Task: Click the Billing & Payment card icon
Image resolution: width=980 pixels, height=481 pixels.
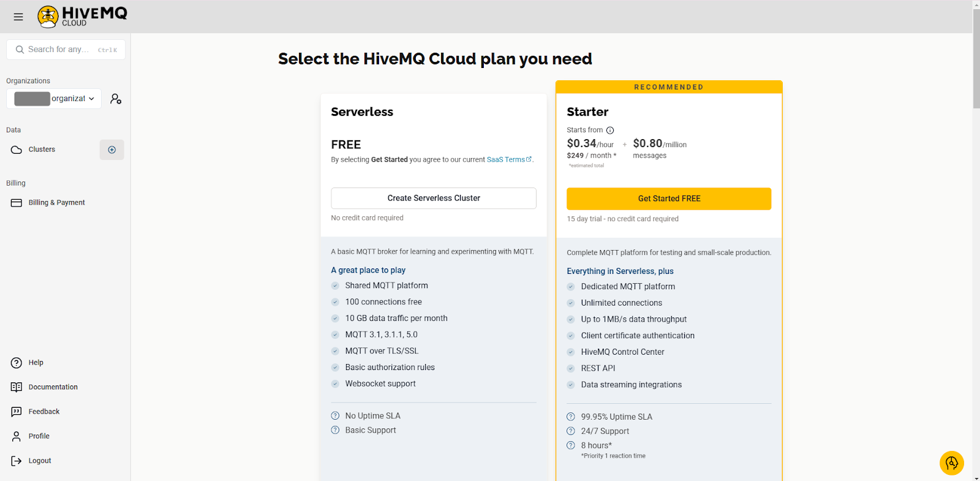Action: coord(17,203)
